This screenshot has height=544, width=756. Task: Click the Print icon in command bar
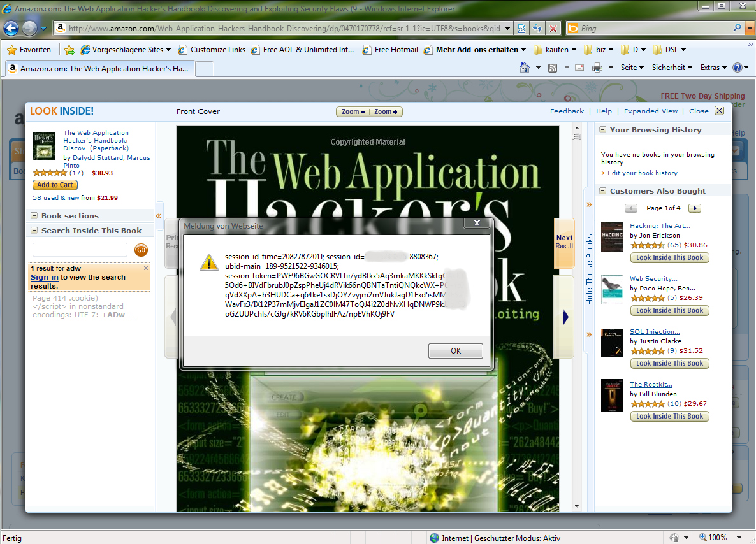[597, 68]
